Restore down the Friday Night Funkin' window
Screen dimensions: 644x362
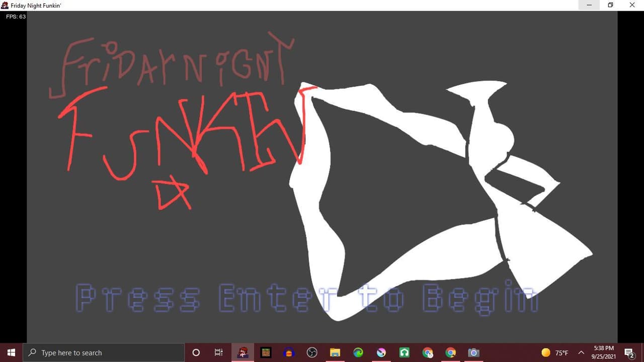(x=610, y=5)
